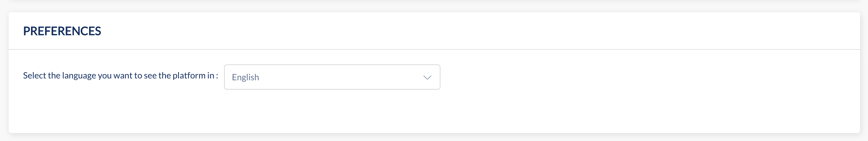
Task: Open the platform language dropdown
Action: 332,77
